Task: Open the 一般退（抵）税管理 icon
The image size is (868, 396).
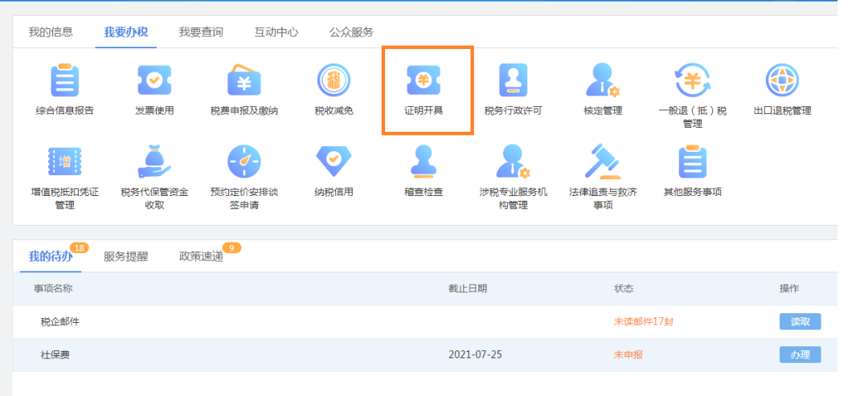Action: coord(693,81)
